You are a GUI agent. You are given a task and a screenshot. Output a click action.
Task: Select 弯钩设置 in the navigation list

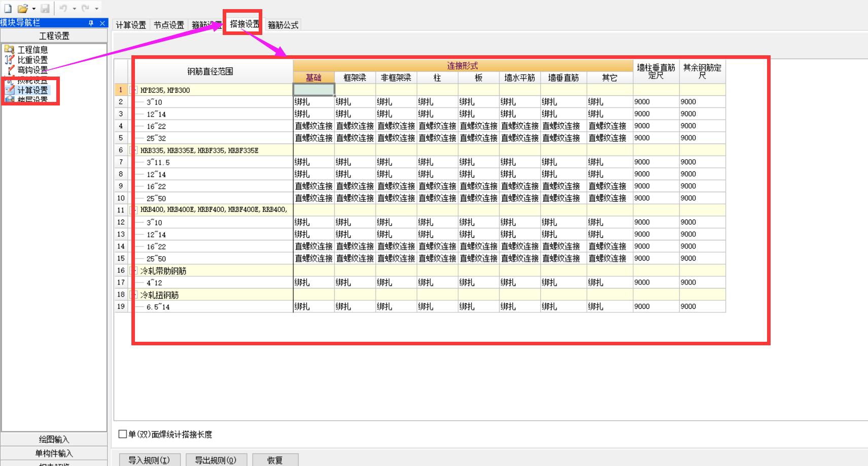(x=32, y=70)
